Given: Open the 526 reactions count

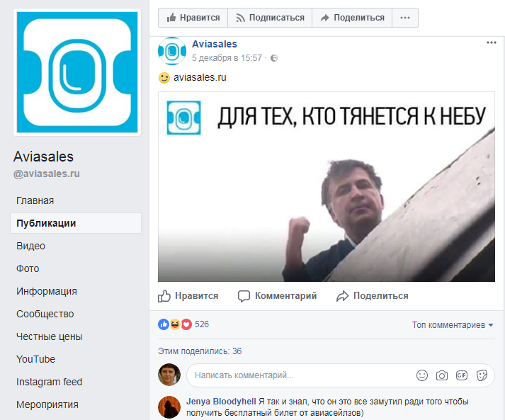Looking at the screenshot, I should pyautogui.click(x=202, y=324).
